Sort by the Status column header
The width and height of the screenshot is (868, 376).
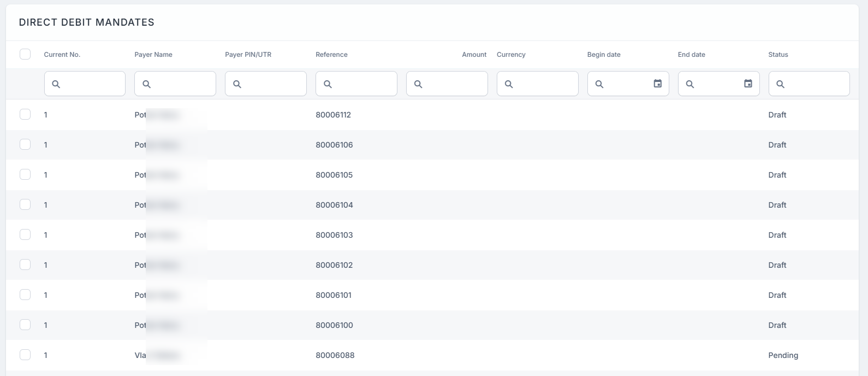(x=778, y=55)
